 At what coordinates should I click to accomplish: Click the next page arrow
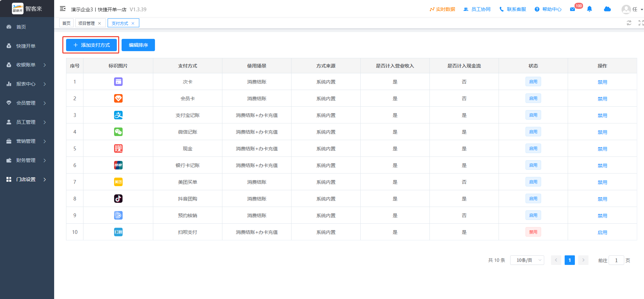coord(583,260)
